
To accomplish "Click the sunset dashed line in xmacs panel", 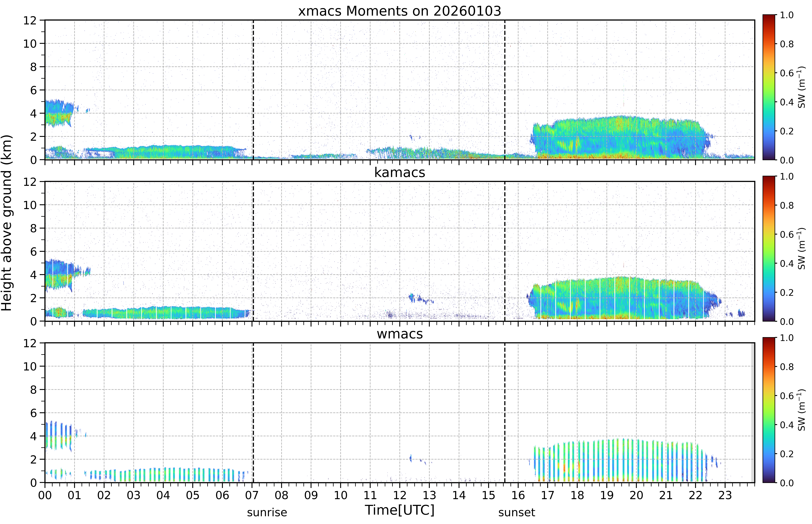I will pos(505,90).
